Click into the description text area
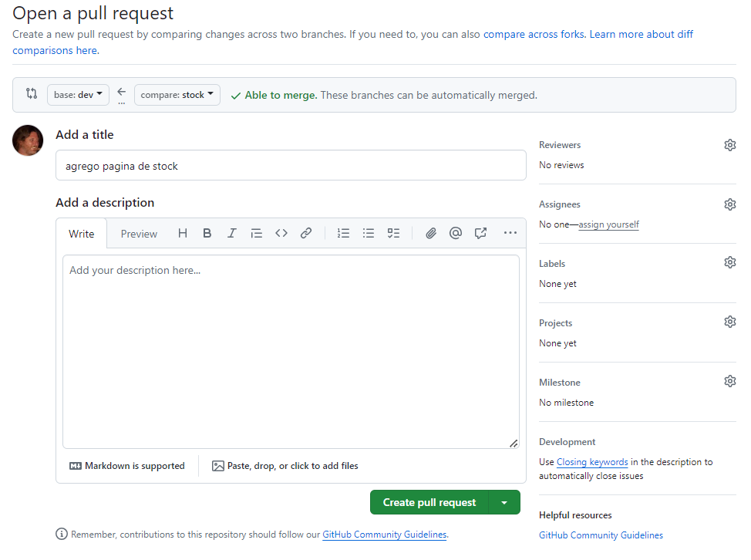This screenshot has height=560, width=751. [291, 351]
